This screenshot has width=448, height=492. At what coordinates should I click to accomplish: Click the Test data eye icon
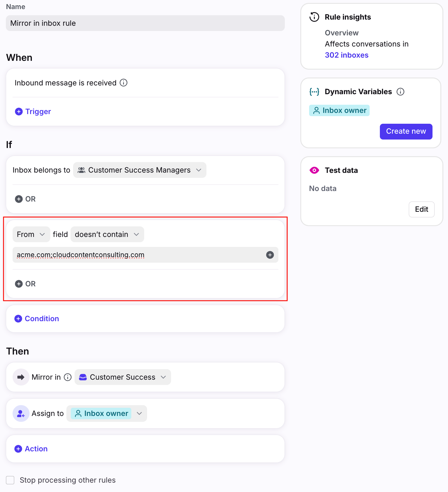click(x=314, y=170)
